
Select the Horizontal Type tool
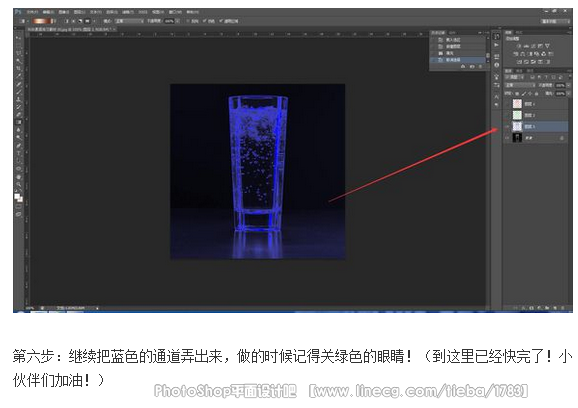[18, 153]
